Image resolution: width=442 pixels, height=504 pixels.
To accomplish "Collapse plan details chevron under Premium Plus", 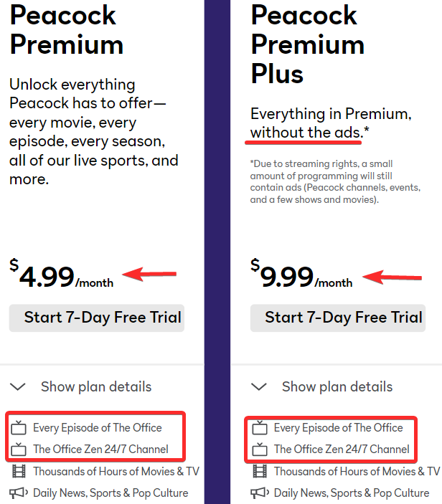I will point(259,387).
